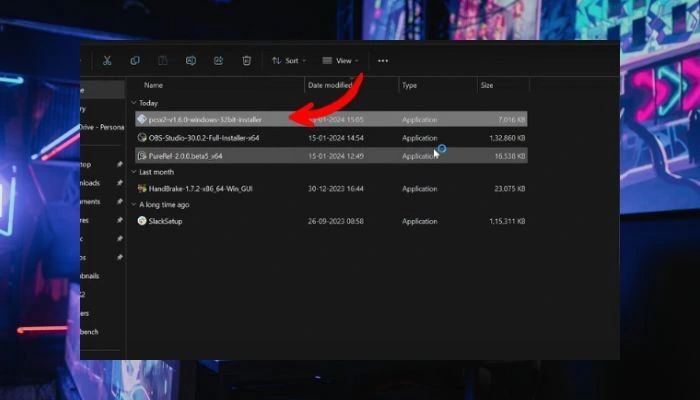Viewport: 700px width, 400px height.
Task: Click Application type in OBS-Studio row
Action: coord(420,138)
